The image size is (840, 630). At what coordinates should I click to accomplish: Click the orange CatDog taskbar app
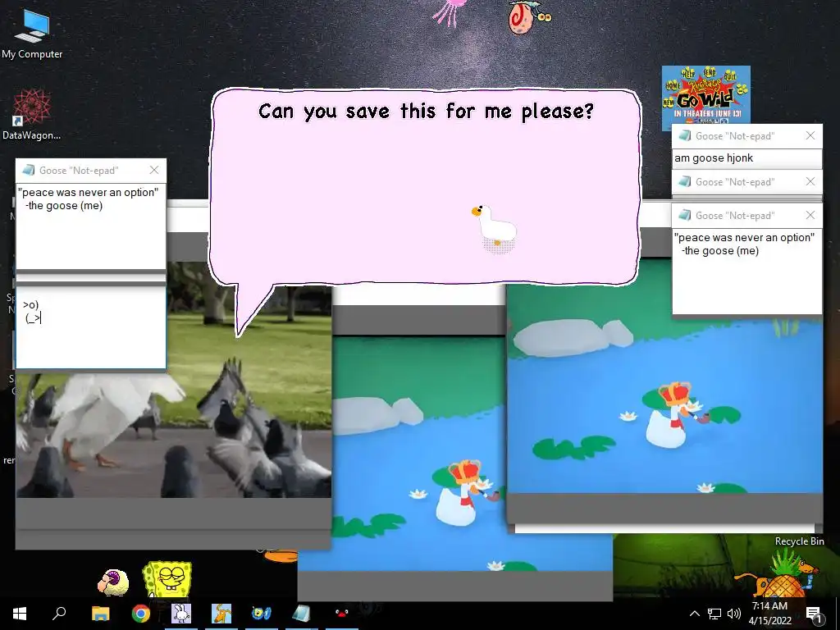(221, 614)
